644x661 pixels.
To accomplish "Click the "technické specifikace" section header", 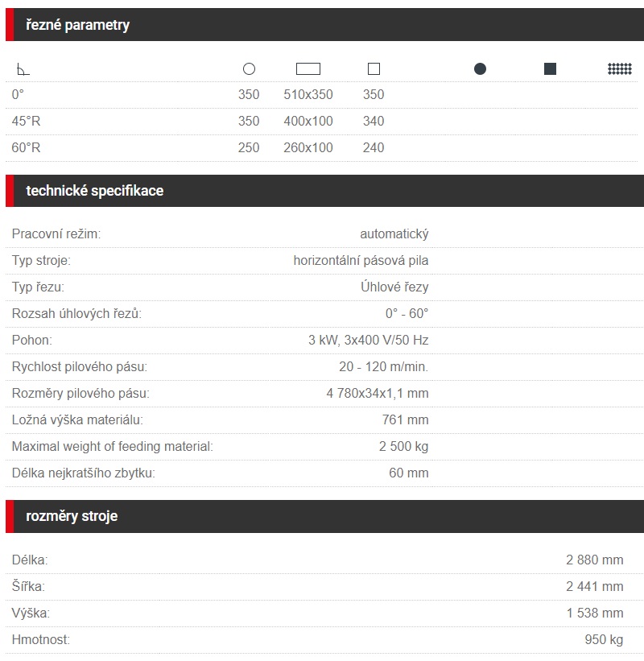I will pos(324,191).
